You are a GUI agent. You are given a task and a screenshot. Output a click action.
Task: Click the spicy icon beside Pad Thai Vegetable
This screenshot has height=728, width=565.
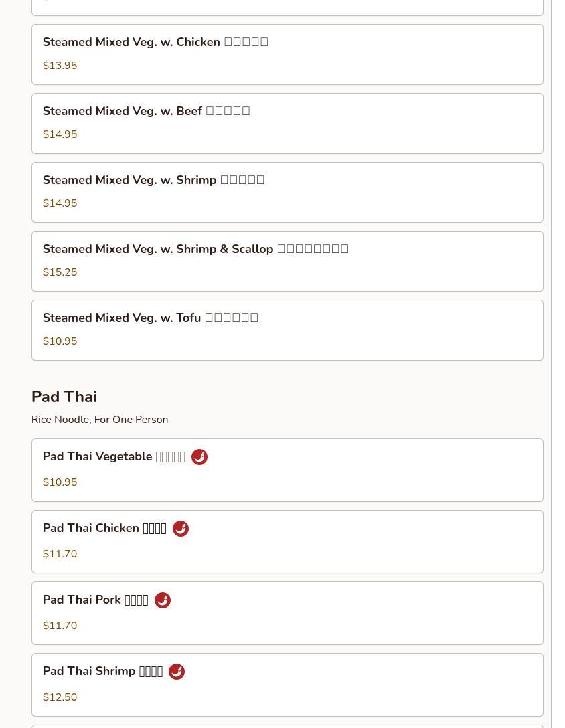click(x=199, y=457)
